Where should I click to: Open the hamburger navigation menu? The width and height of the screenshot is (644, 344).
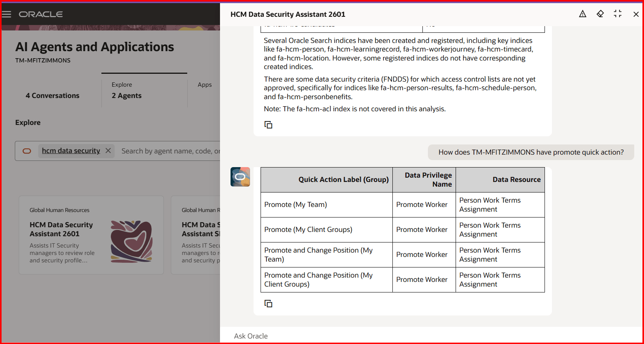(x=7, y=14)
